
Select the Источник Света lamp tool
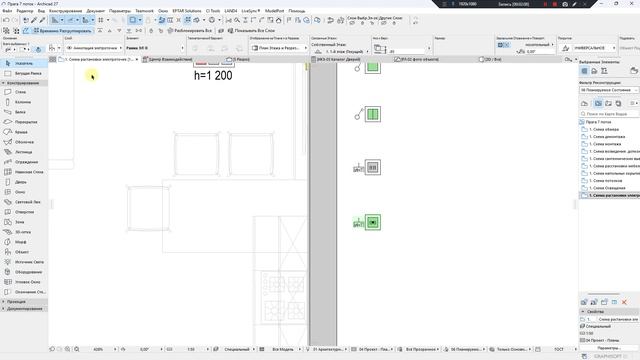24,262
